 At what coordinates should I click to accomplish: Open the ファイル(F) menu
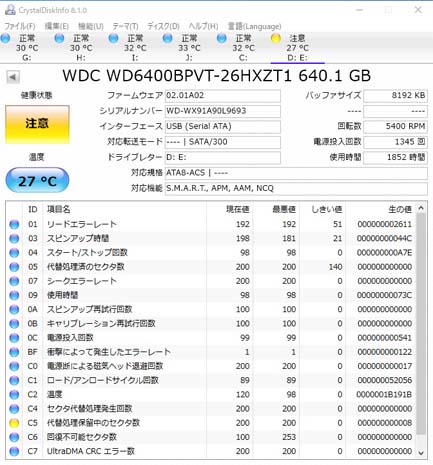20,26
